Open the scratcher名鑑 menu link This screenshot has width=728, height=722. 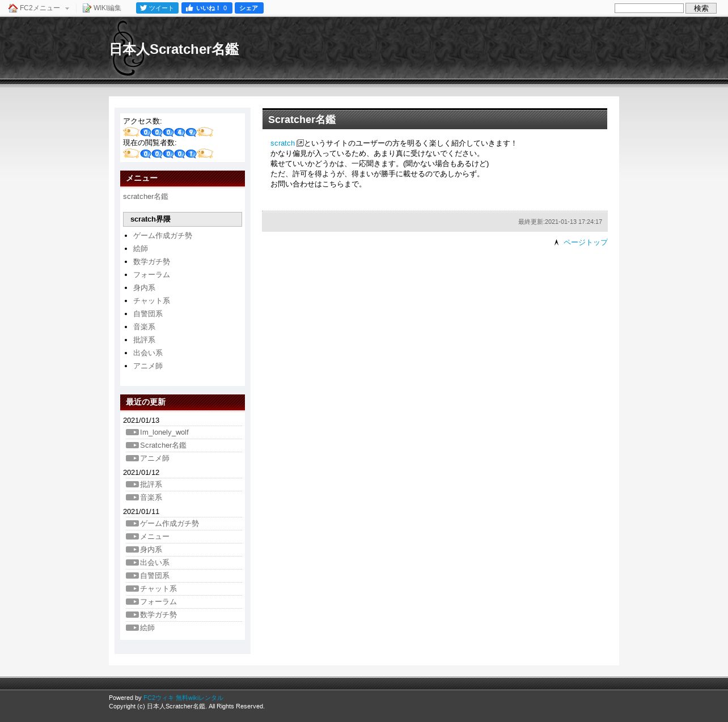pyautogui.click(x=146, y=197)
